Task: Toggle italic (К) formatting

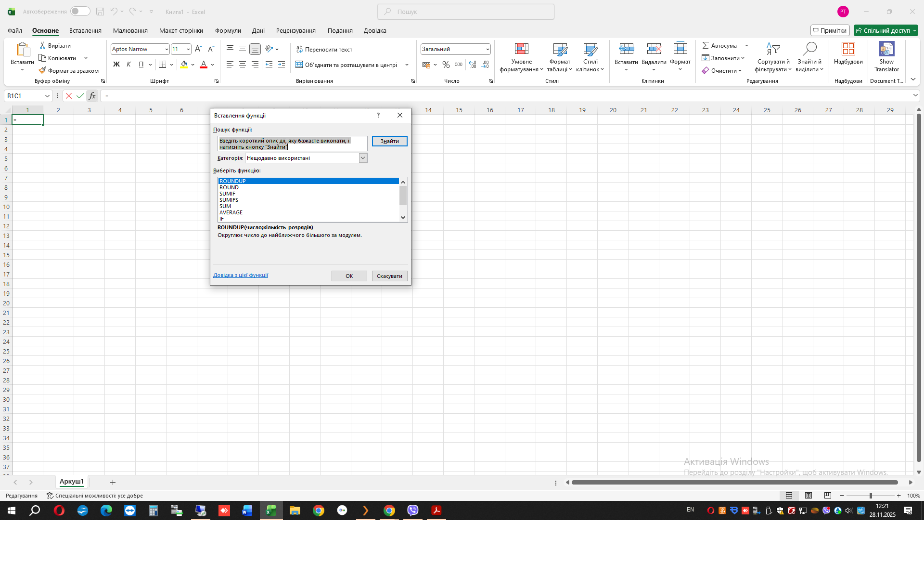Action: (128, 65)
